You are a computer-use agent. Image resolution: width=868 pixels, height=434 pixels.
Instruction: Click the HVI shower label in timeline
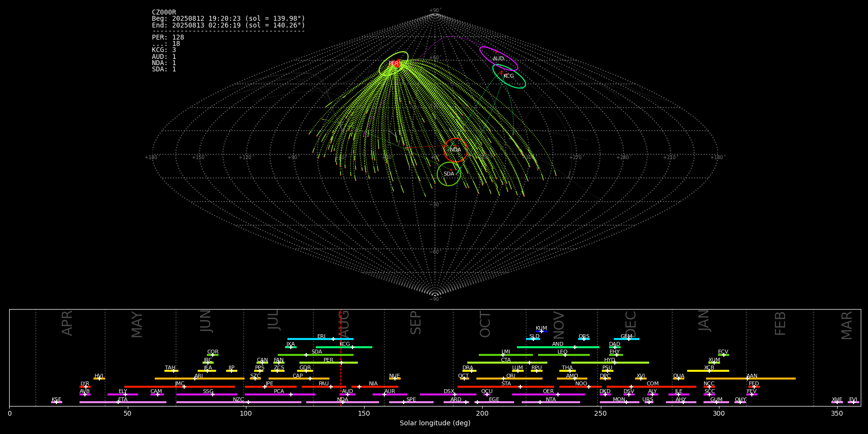coord(99,376)
